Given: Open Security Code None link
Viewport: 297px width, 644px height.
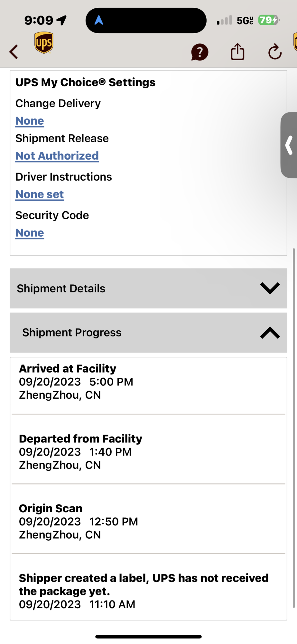Looking at the screenshot, I should pos(30,233).
